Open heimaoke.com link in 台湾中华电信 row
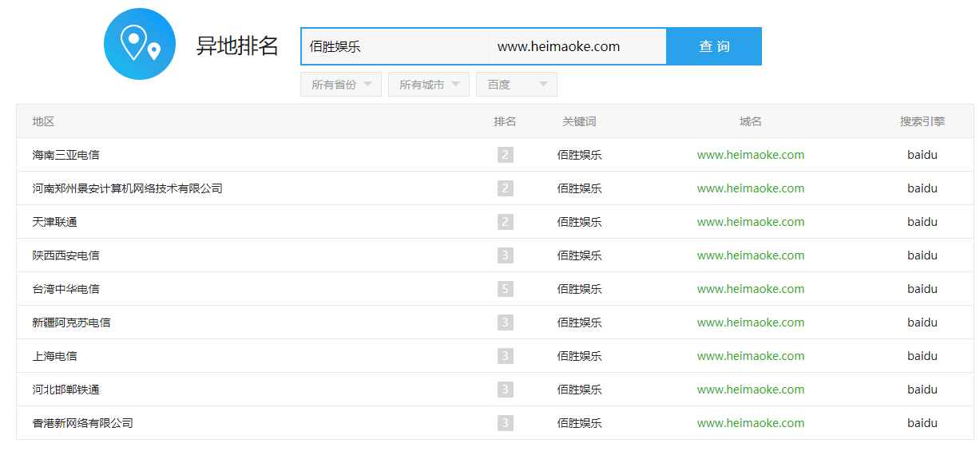The height and width of the screenshot is (459, 980). point(751,289)
